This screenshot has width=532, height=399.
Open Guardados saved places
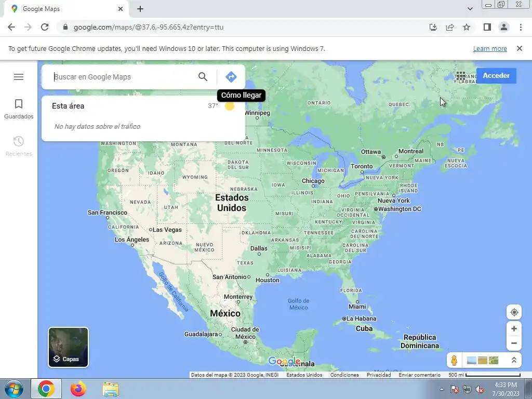pos(19,109)
